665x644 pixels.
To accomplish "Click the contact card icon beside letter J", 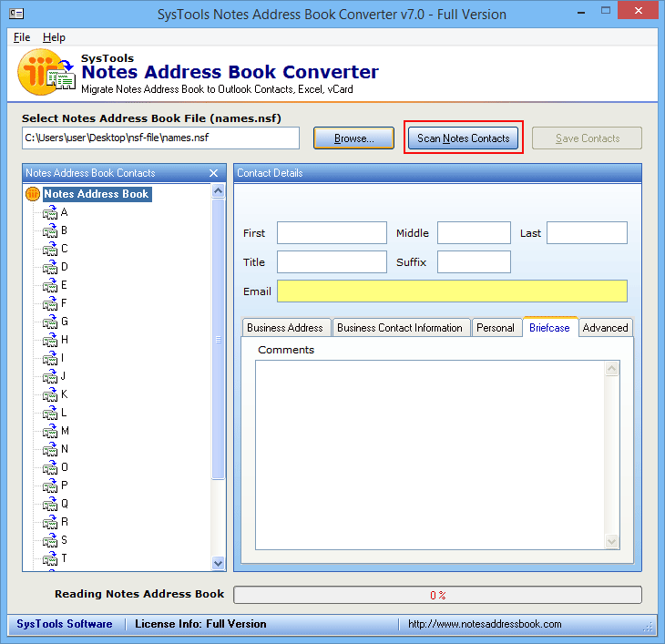I will coord(50,376).
